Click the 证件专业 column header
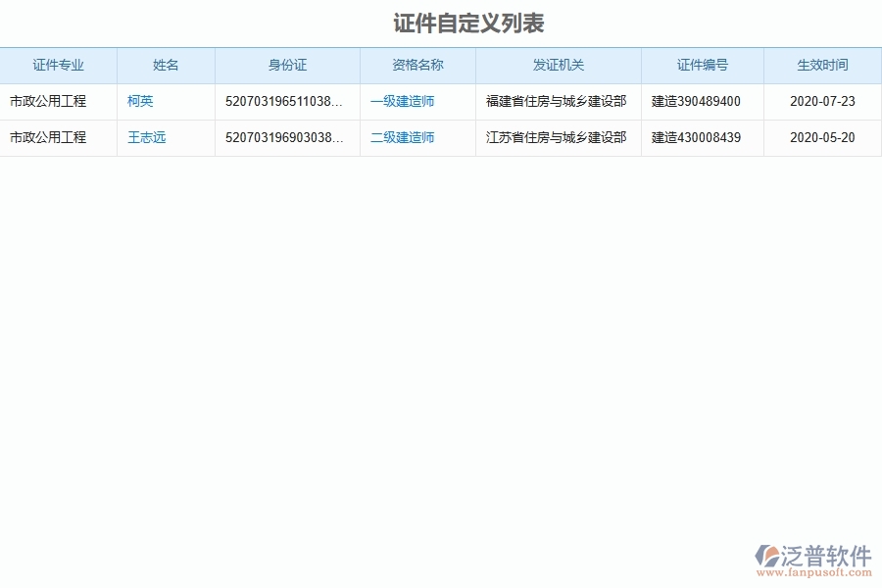This screenshot has height=588, width=882. [59, 65]
